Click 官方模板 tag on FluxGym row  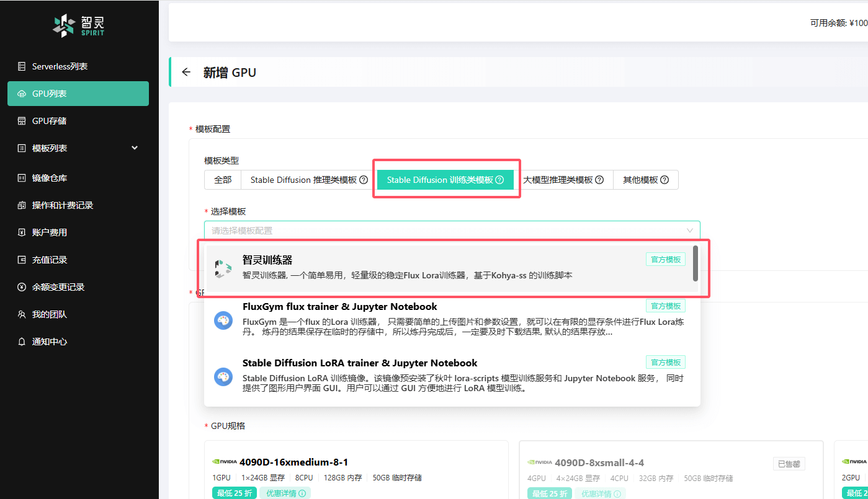666,306
